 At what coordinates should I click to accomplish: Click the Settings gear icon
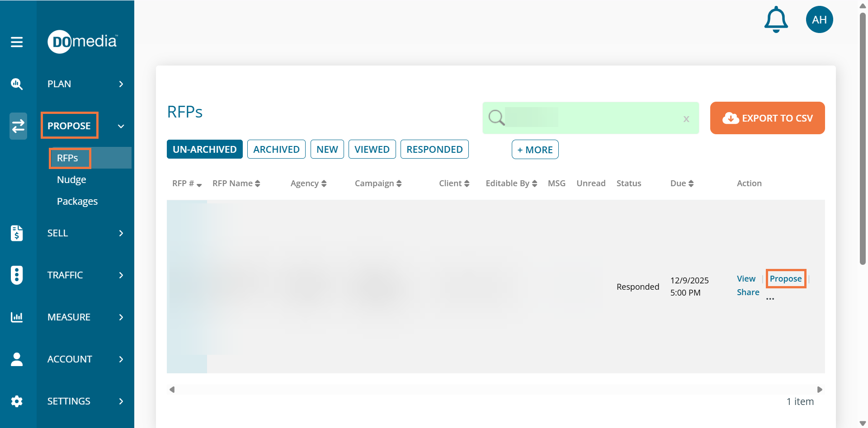pos(17,401)
